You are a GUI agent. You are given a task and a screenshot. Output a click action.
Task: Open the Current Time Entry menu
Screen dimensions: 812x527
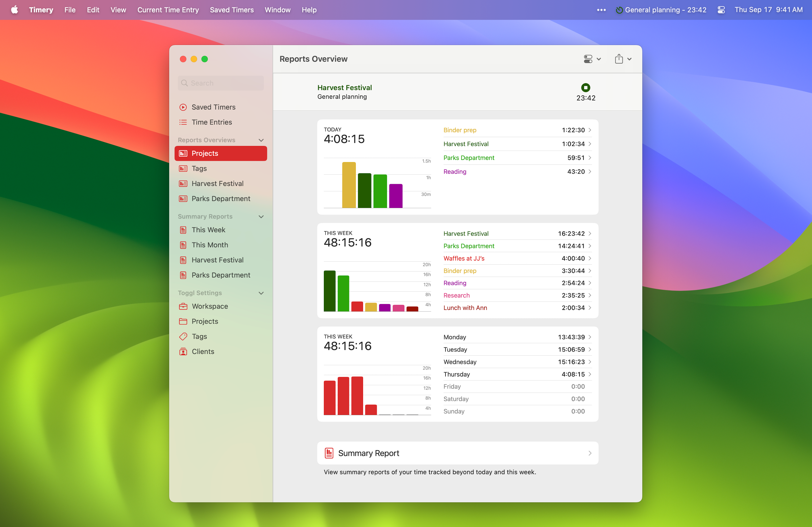click(x=168, y=10)
